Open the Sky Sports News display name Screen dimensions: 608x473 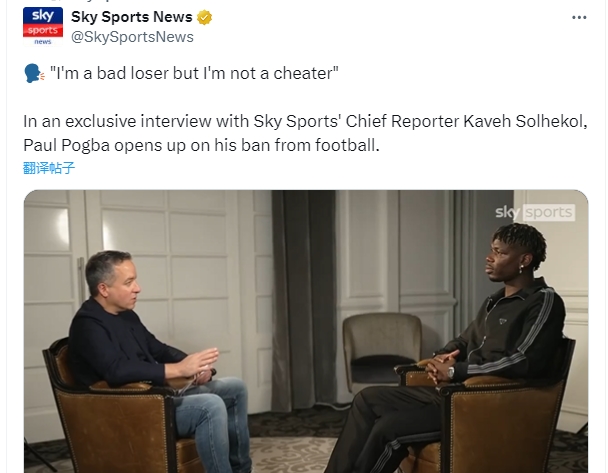(132, 17)
